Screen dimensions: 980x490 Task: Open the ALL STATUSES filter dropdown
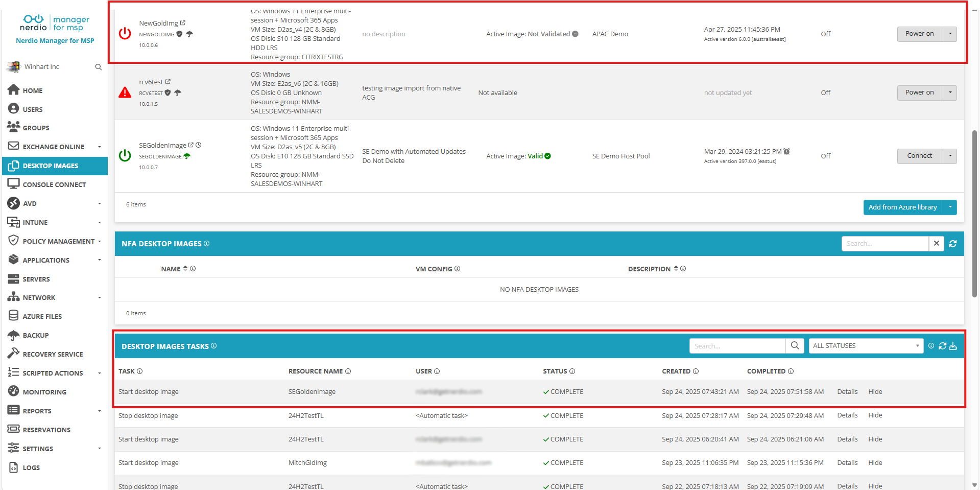point(866,346)
